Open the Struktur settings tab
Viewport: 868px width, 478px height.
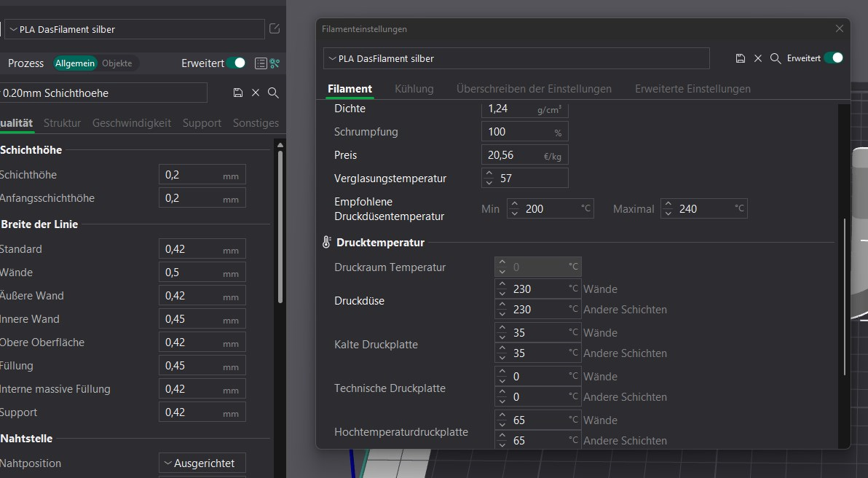62,122
